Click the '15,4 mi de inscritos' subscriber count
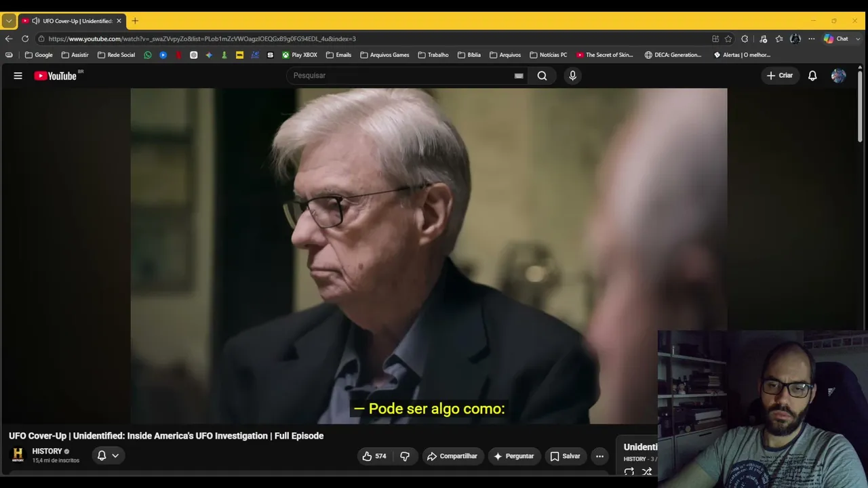 pyautogui.click(x=56, y=461)
